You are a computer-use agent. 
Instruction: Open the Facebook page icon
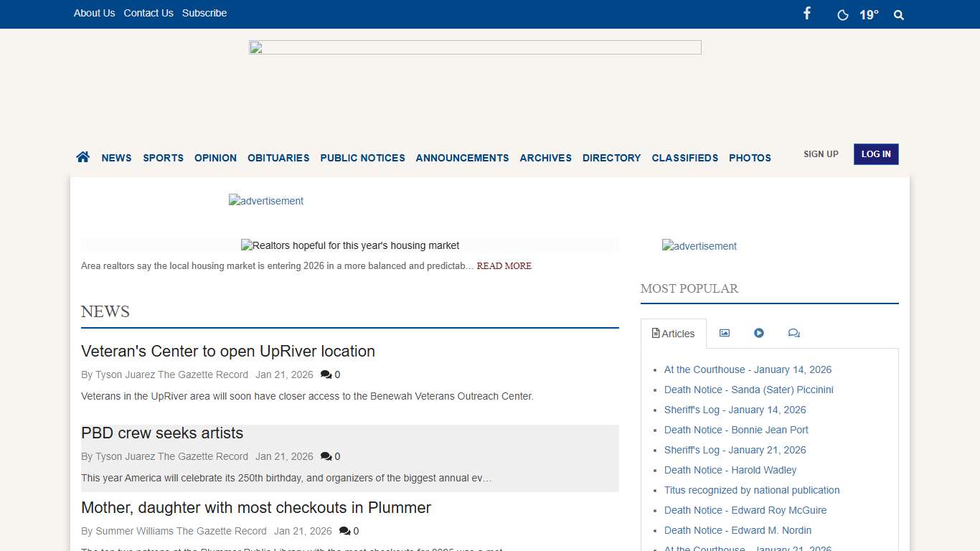pyautogui.click(x=806, y=14)
